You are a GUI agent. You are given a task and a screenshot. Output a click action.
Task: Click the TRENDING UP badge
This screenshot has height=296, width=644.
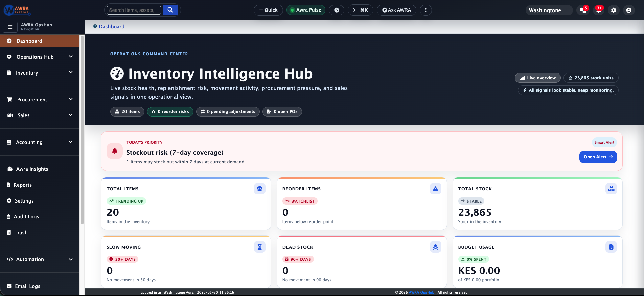pos(126,201)
